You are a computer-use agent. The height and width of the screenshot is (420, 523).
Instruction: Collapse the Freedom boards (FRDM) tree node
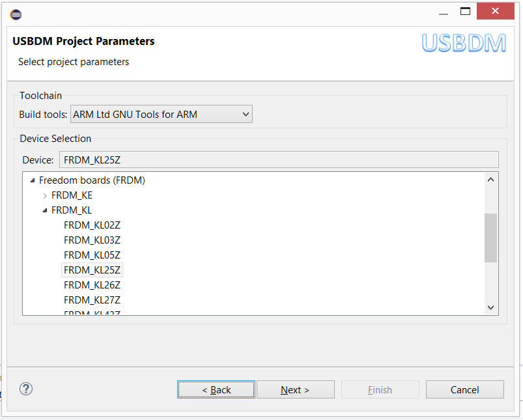coord(32,180)
